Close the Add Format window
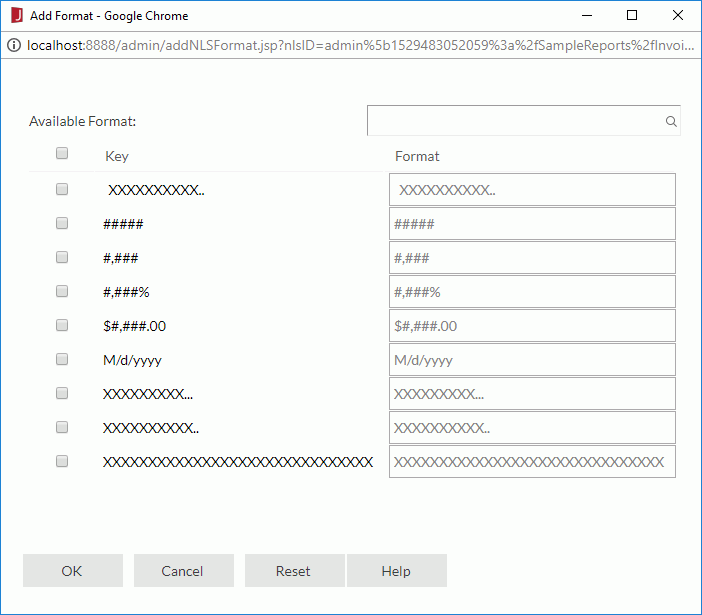Screen dimensions: 702x615 pos(678,15)
